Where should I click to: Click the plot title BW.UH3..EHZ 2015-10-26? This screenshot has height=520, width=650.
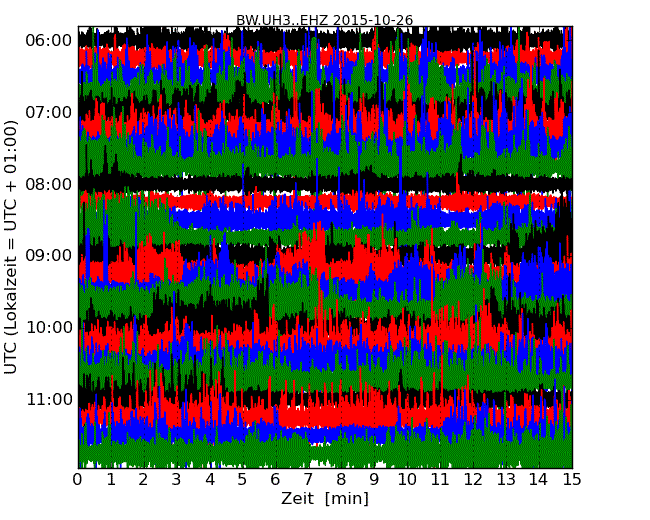(325, 20)
